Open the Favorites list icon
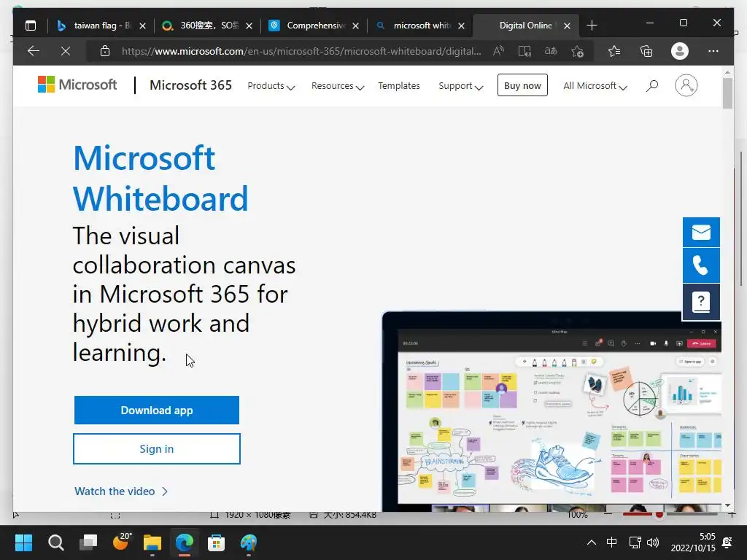 coord(614,51)
